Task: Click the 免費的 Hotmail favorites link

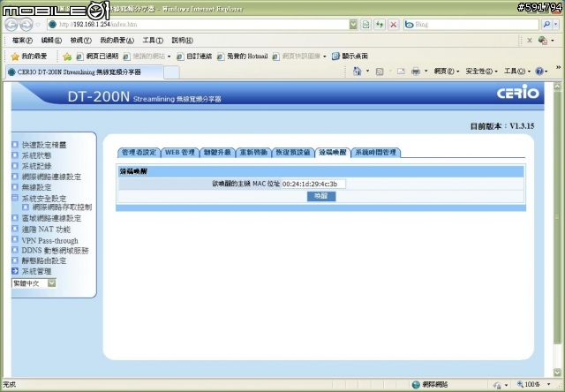Action: click(243, 57)
